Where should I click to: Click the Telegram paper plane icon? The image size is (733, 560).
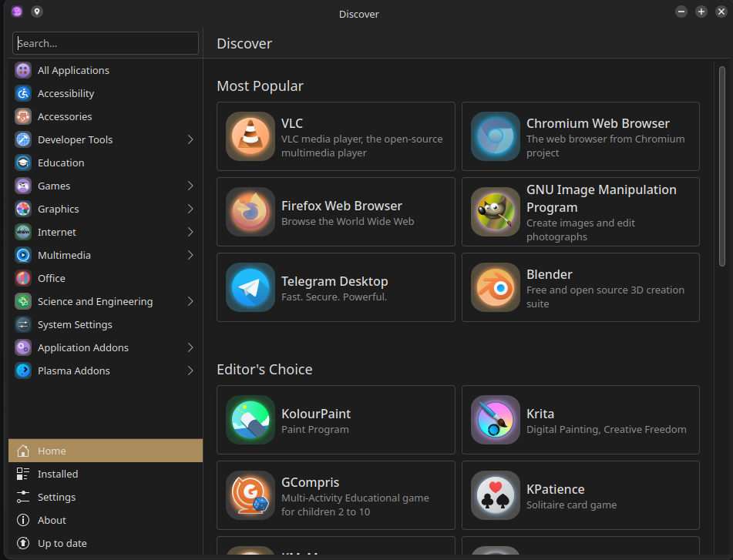[x=250, y=288]
